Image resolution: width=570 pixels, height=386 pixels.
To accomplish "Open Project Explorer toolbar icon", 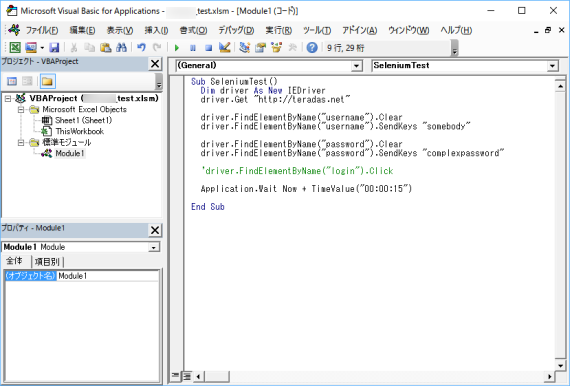I will [x=244, y=48].
